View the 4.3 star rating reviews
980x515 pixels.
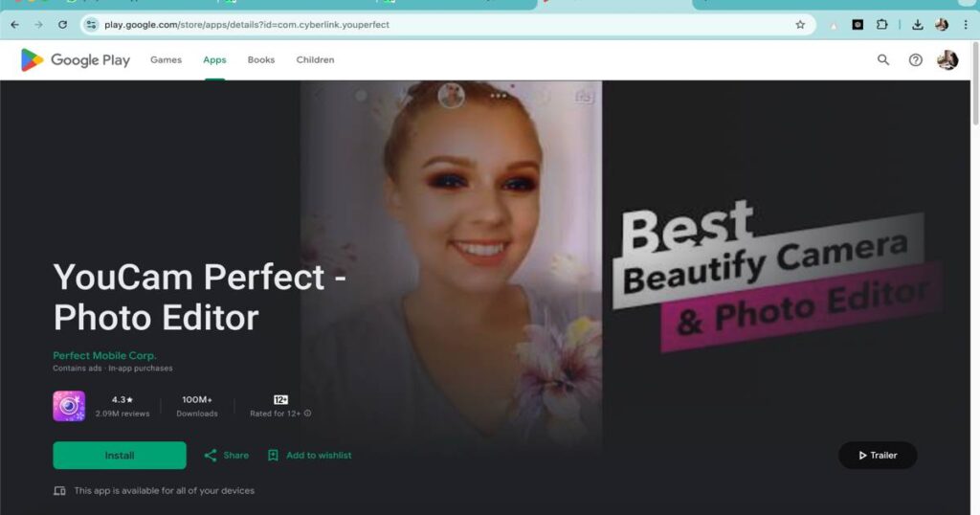(x=122, y=406)
